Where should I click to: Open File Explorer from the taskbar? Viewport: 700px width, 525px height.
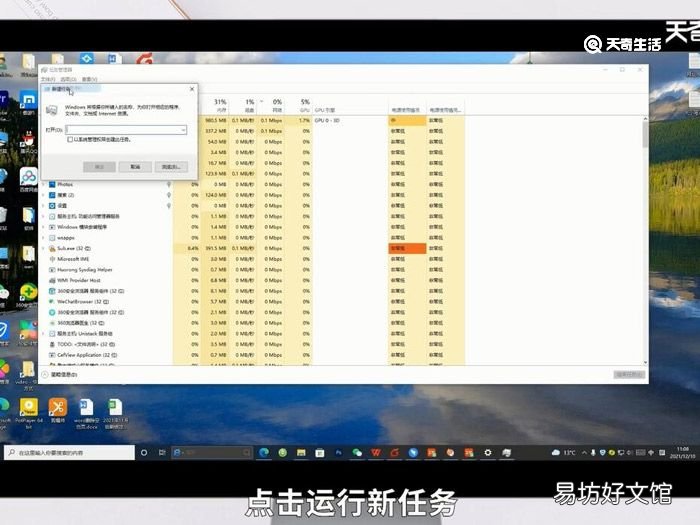301,453
